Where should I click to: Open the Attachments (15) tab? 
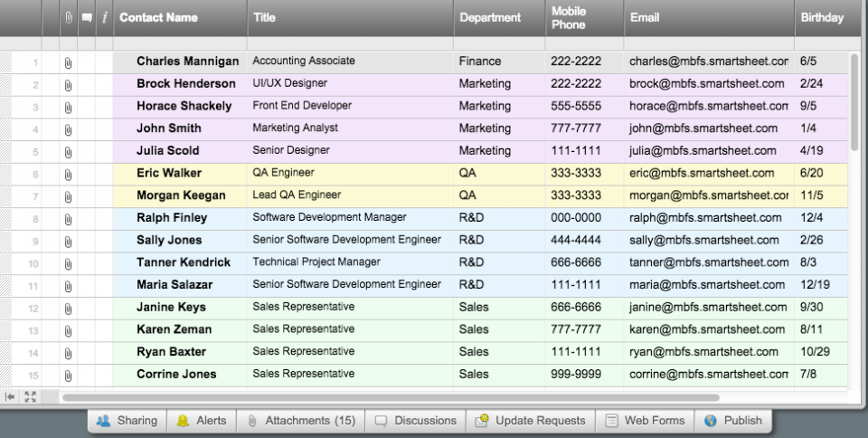point(300,421)
